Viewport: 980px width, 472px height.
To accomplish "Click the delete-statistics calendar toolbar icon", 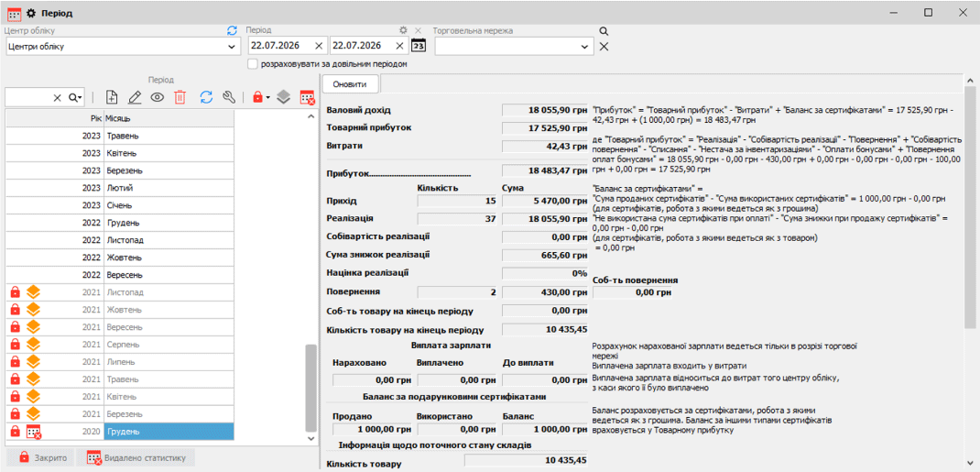I will coord(307,97).
